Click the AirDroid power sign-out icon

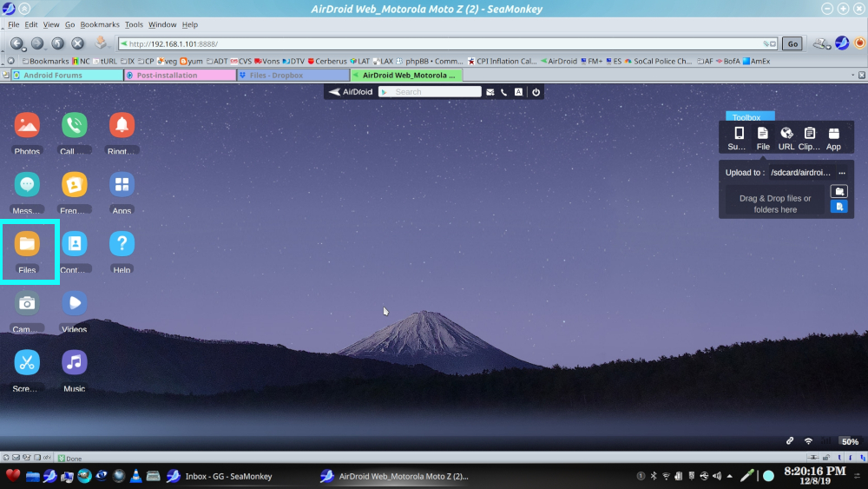(536, 92)
